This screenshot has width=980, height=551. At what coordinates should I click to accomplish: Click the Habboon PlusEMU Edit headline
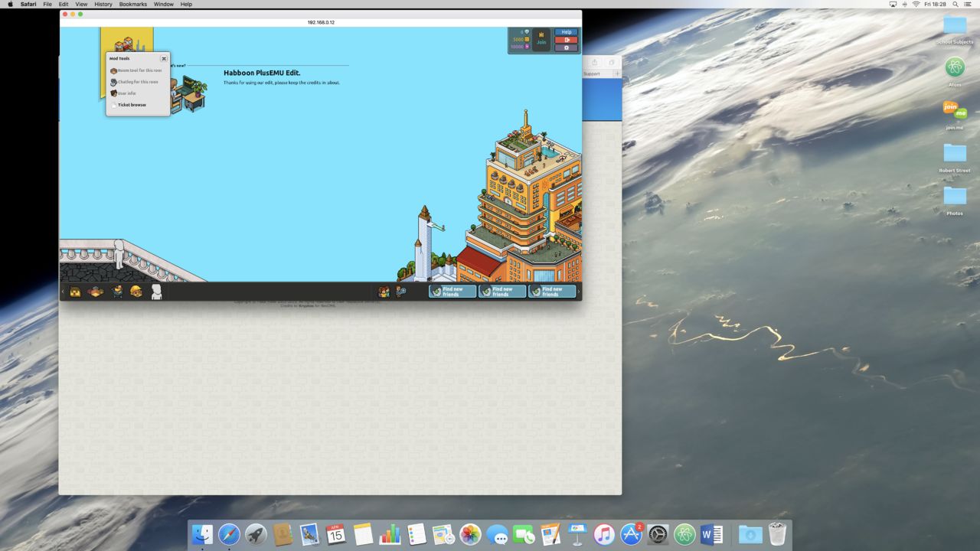(262, 73)
